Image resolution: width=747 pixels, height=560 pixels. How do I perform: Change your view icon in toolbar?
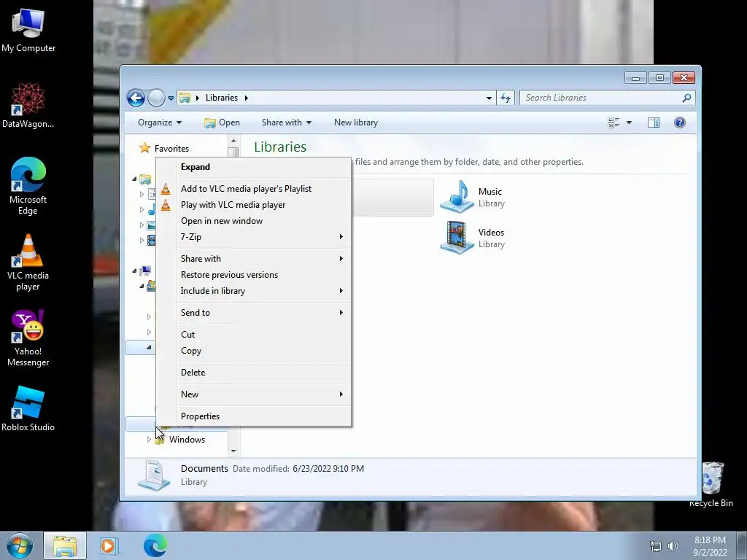614,122
